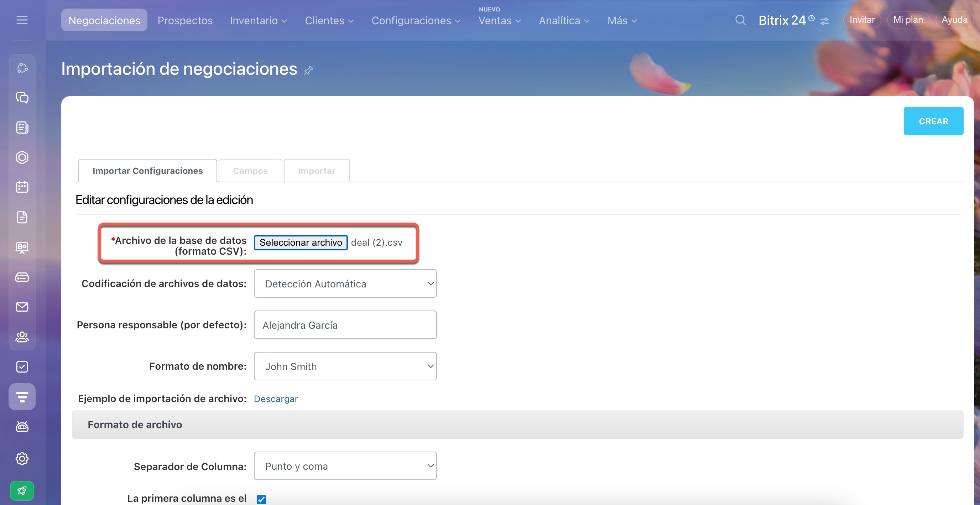Open the Codificación de archivos dropdown
The height and width of the screenshot is (505, 980).
(345, 283)
